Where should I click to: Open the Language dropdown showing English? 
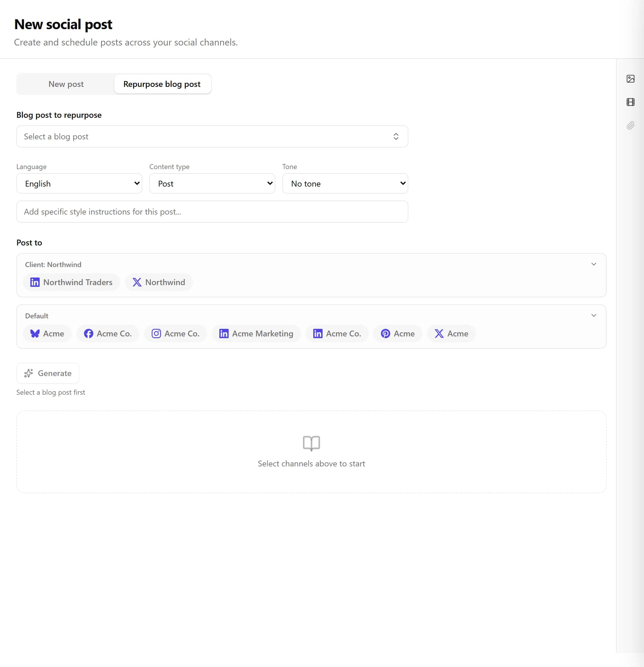coord(79,183)
